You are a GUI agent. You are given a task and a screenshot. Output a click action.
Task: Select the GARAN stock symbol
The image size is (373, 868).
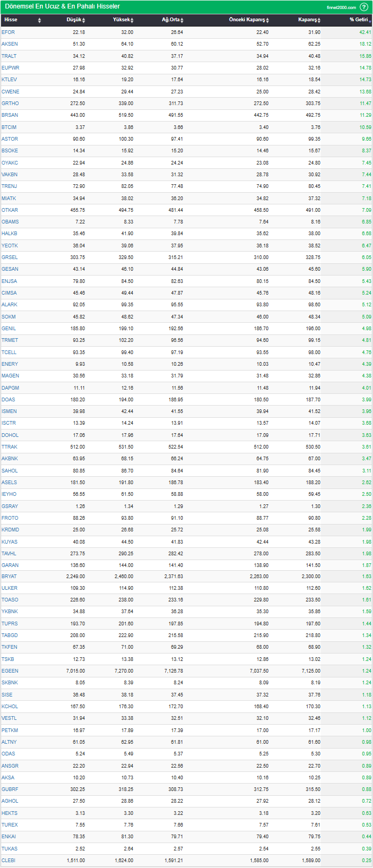tap(10, 565)
